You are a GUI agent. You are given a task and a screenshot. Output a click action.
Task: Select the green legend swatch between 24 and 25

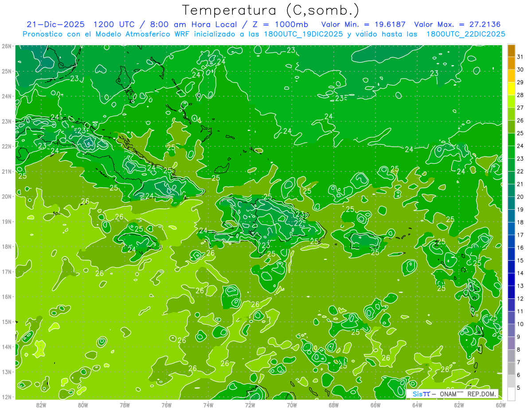[x=511, y=140]
